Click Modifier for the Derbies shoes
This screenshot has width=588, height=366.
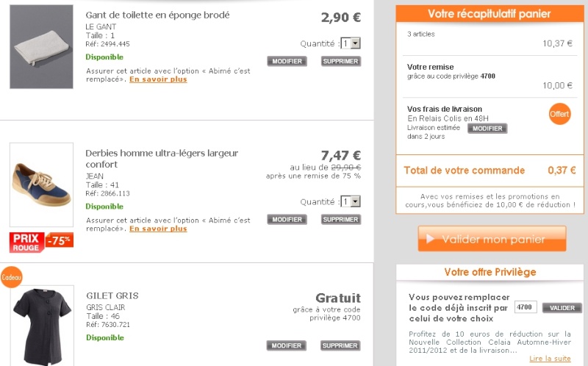coord(287,219)
